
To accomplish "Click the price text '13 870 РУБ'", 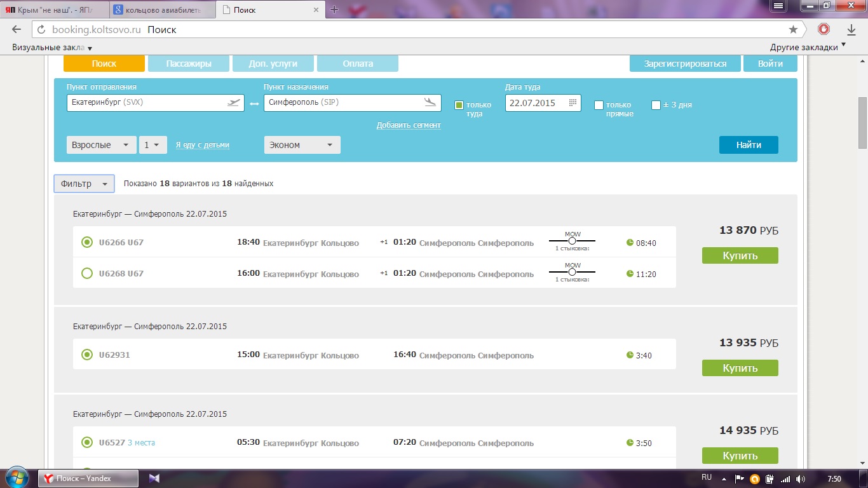I will pos(749,231).
